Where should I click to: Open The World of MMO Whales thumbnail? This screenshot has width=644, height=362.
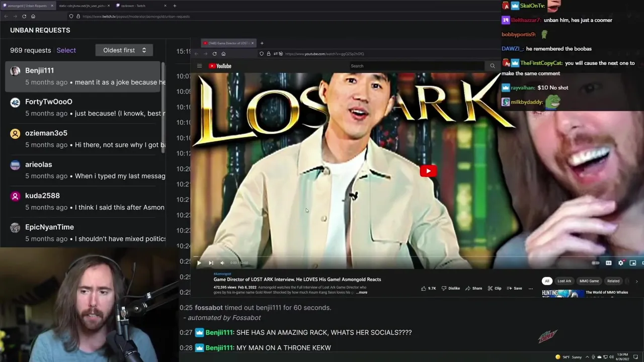(562, 294)
